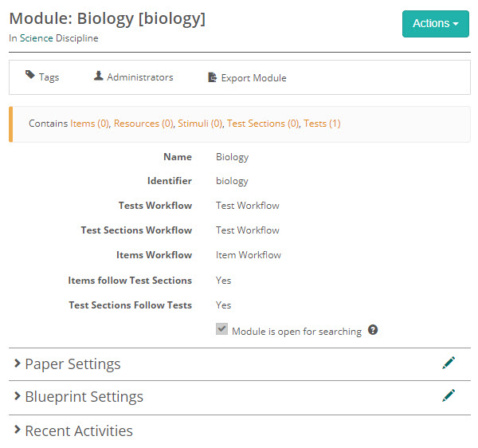Open the Test Sections (0) link
Viewport: 478px width, 448px height.
263,124
